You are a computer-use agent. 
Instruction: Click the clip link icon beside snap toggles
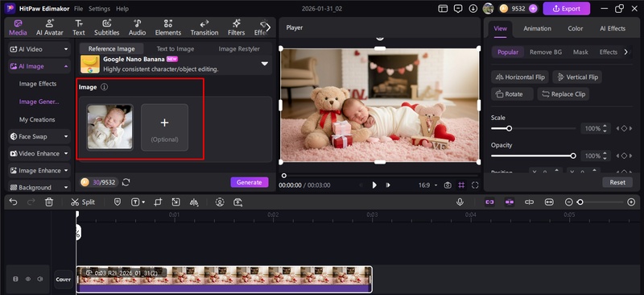pyautogui.click(x=530, y=202)
